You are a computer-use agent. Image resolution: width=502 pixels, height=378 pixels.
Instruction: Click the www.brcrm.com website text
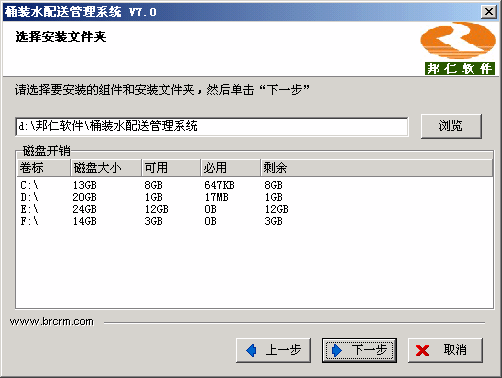[x=52, y=321]
